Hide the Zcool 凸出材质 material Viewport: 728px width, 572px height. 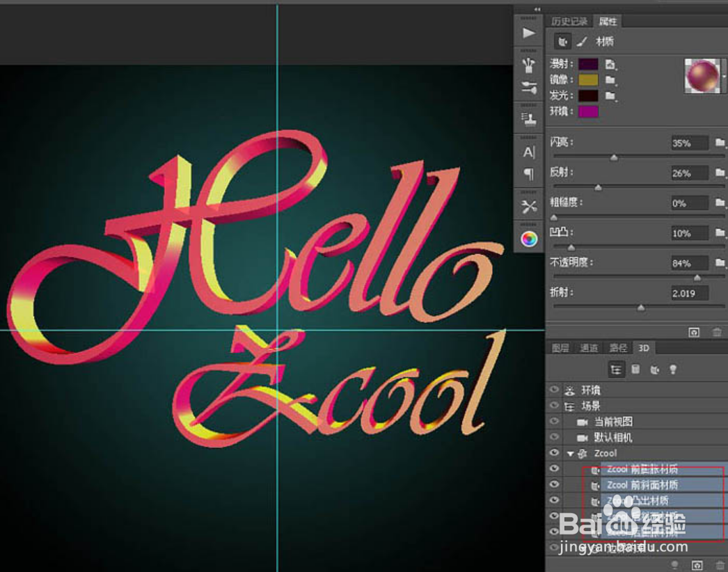point(554,500)
